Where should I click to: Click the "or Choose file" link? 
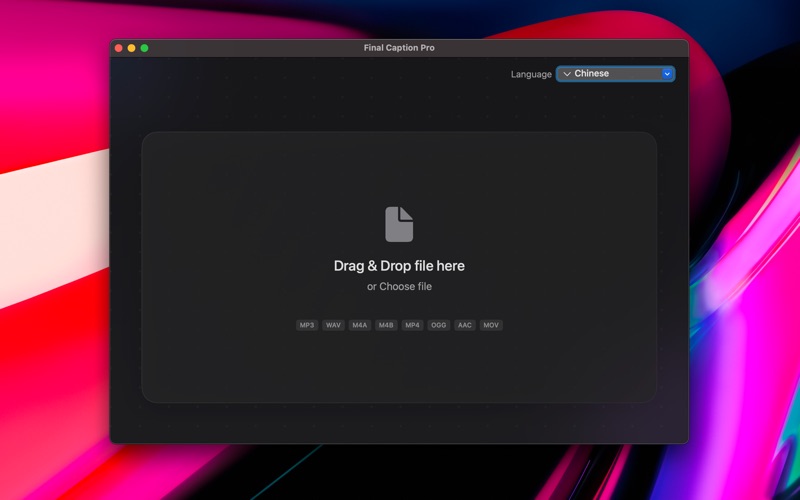(399, 287)
